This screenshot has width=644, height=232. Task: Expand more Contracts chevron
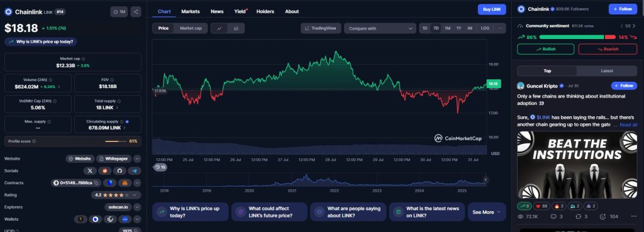[137, 183]
